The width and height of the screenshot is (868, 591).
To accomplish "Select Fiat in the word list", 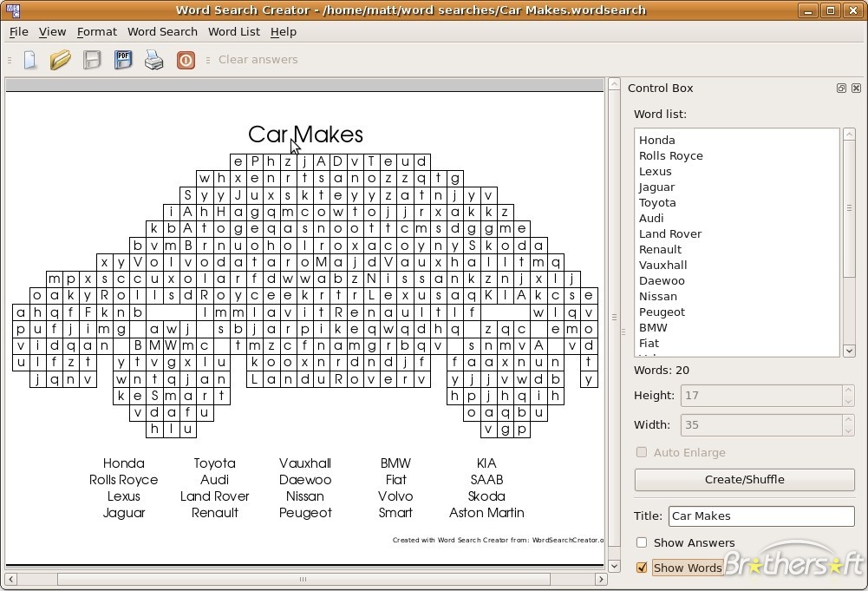I will (x=649, y=344).
